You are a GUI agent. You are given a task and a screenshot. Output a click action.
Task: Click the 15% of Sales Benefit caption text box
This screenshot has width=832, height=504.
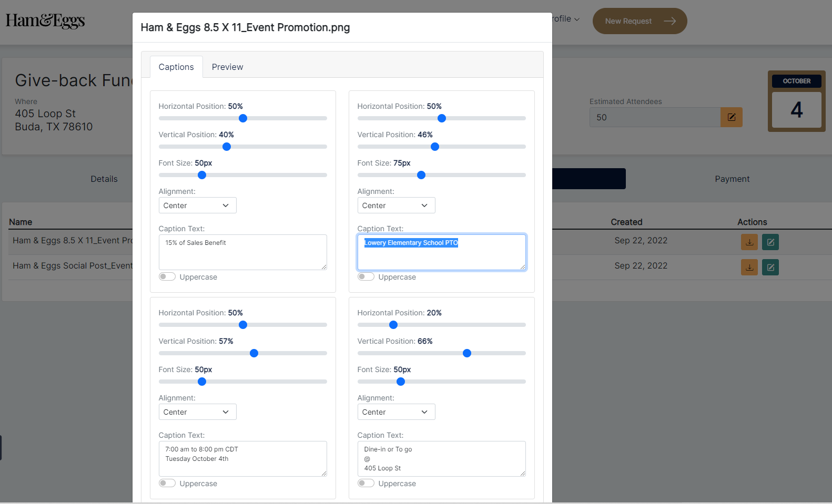pyautogui.click(x=243, y=252)
